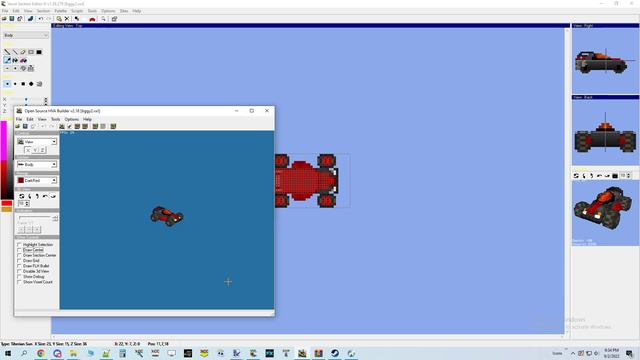Open the View dropdown in HVA Builder

pos(37,142)
